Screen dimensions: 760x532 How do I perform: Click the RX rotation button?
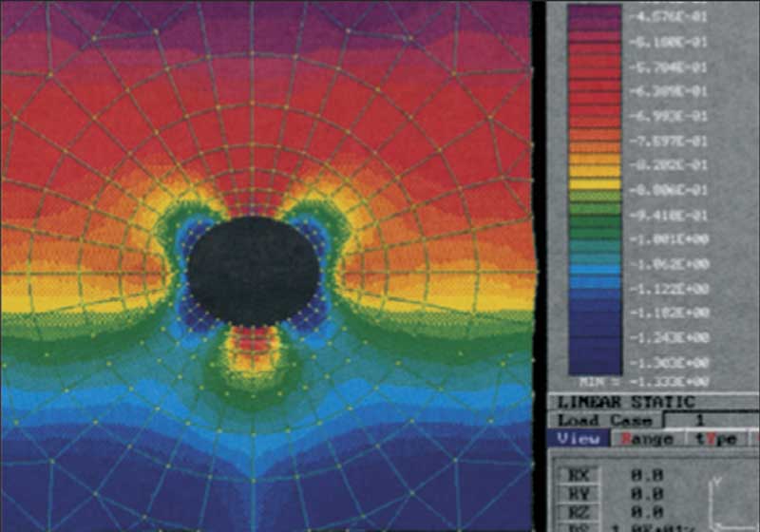pos(576,474)
